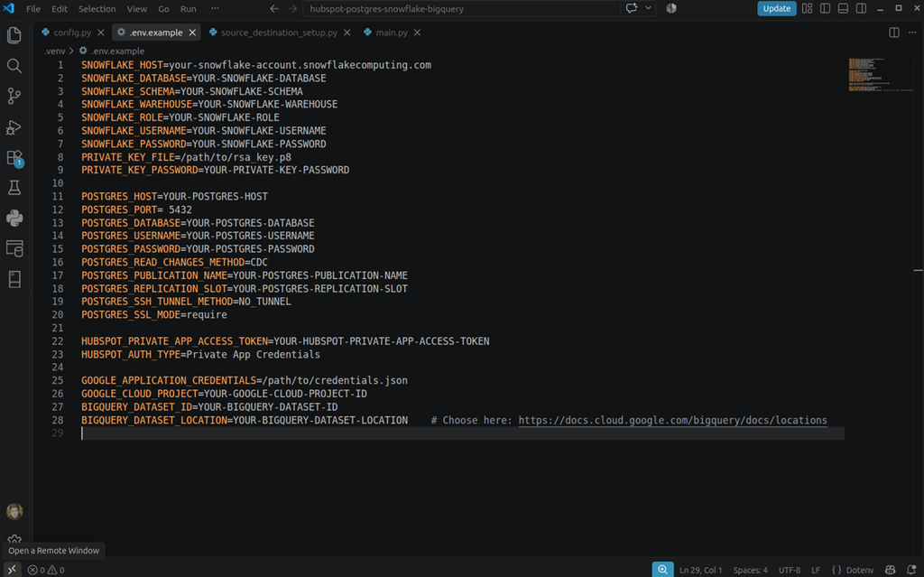924x577 pixels.
Task: Close the config.py tab
Action: (x=101, y=33)
